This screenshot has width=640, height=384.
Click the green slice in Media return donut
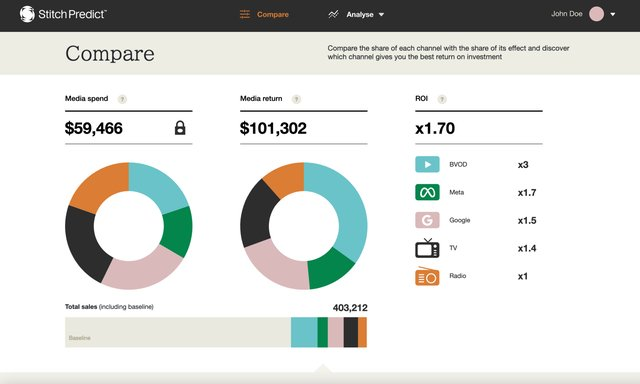(x=329, y=270)
